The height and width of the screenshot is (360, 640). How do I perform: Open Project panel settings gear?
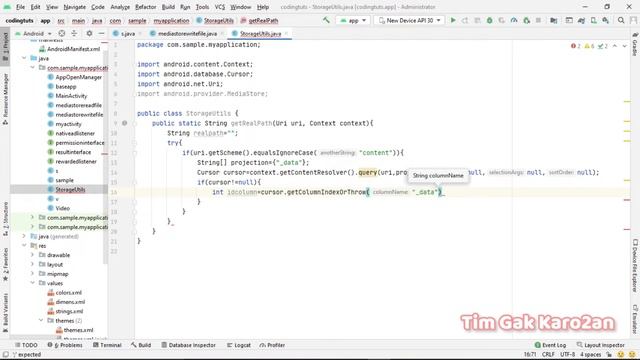89,33
